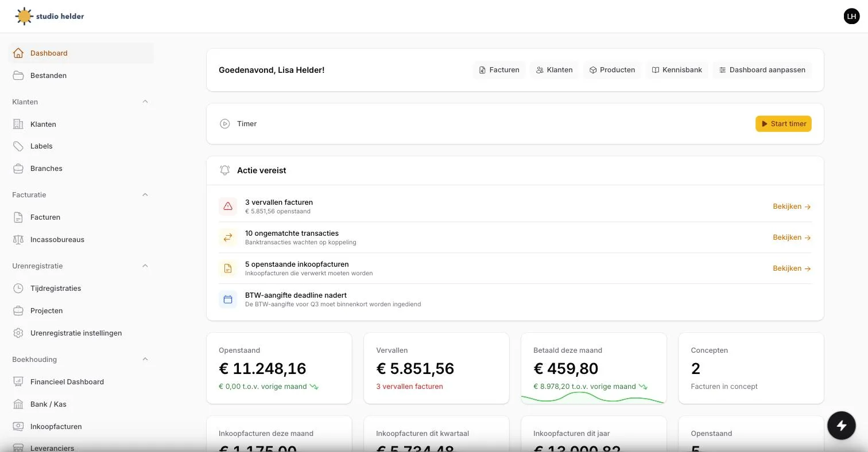Screen dimensions: 868x452
Task: Click the briefcase icon beside Projecten
Action: pyautogui.click(x=18, y=311)
